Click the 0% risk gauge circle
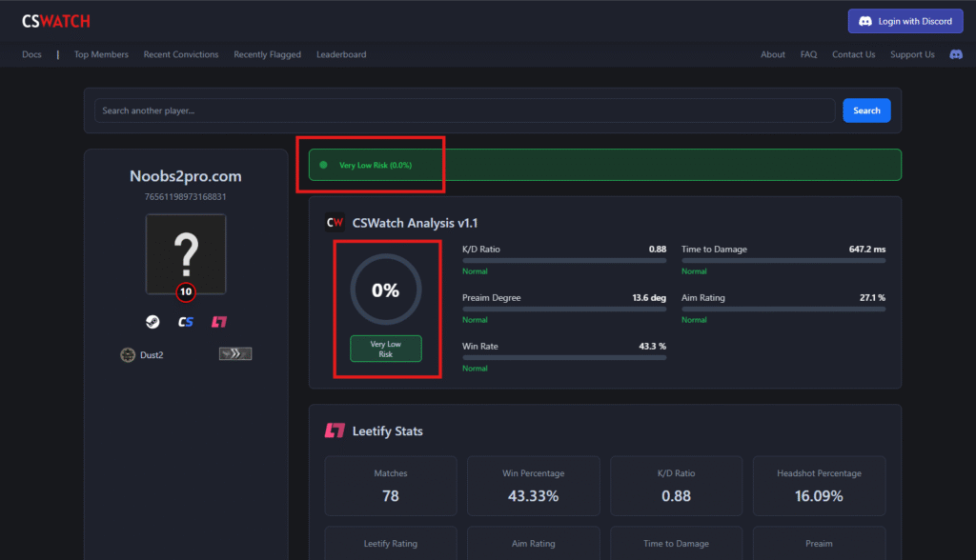 [x=386, y=290]
